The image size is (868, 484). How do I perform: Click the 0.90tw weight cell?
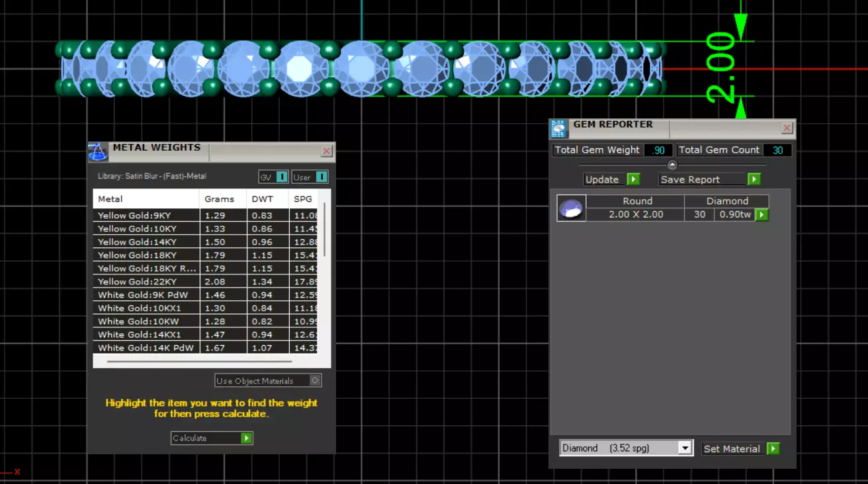(x=734, y=214)
